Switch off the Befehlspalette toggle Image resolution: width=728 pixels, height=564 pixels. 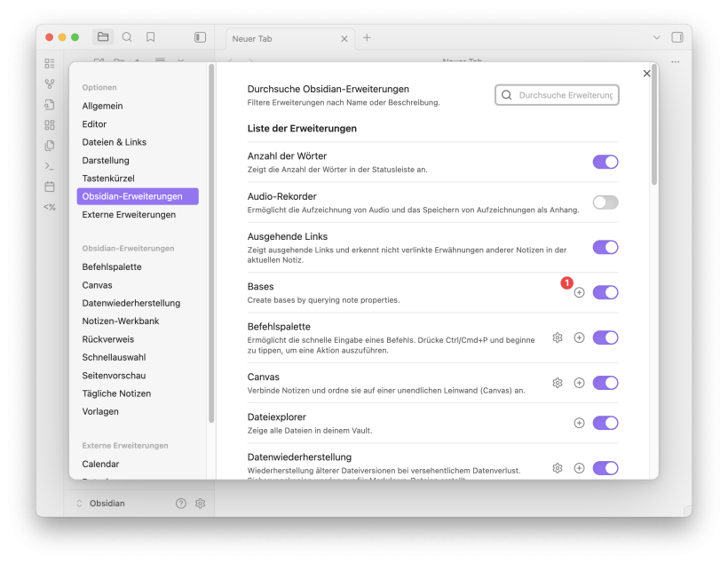(605, 338)
